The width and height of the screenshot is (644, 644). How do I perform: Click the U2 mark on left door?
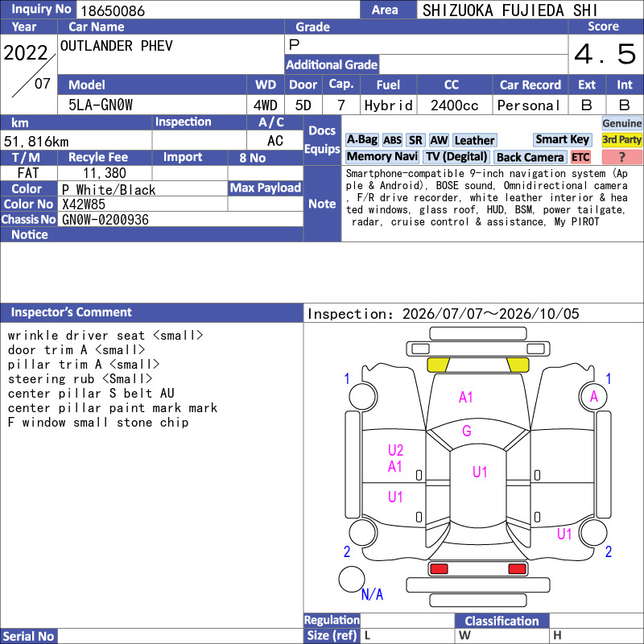click(395, 450)
